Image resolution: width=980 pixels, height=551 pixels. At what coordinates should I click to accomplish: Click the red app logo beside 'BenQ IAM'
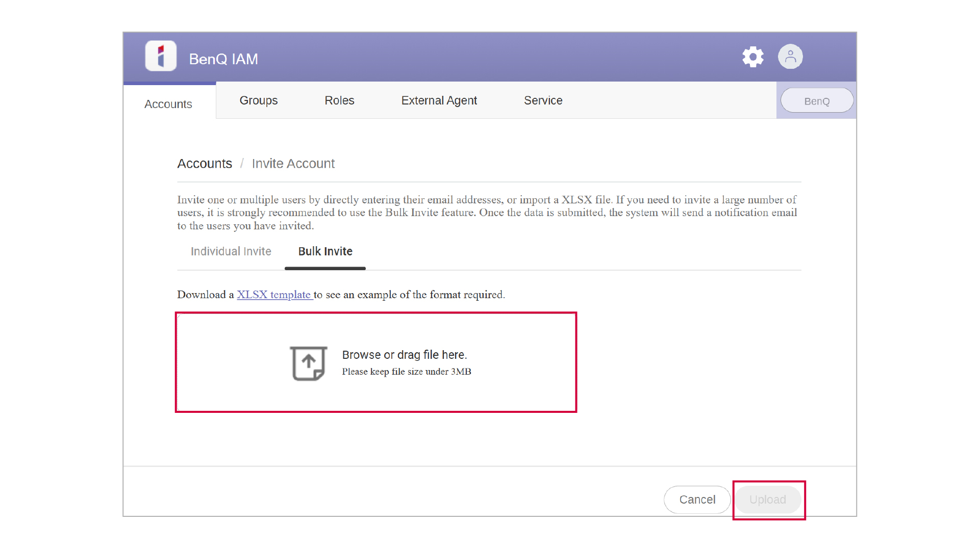tap(160, 56)
